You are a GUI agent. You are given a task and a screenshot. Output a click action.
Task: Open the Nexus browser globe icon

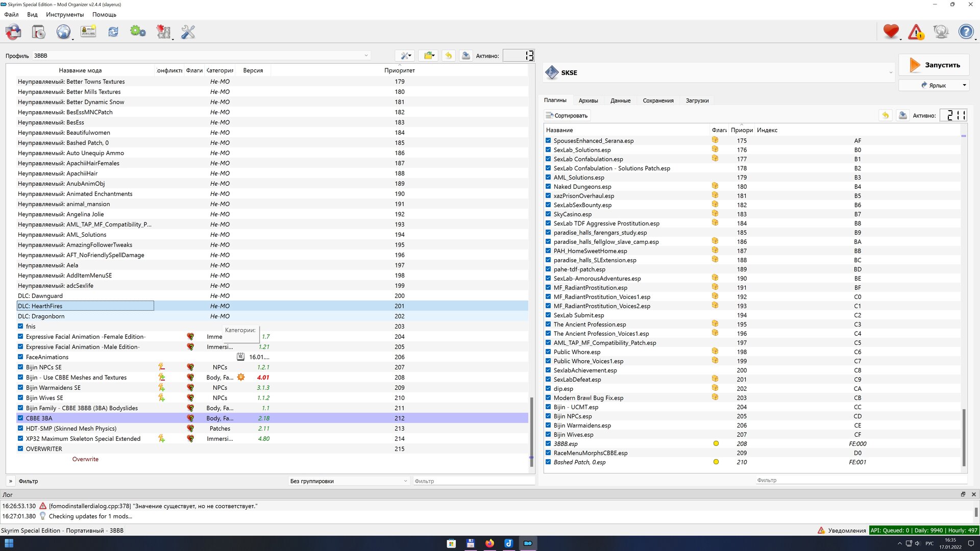pos(63,32)
